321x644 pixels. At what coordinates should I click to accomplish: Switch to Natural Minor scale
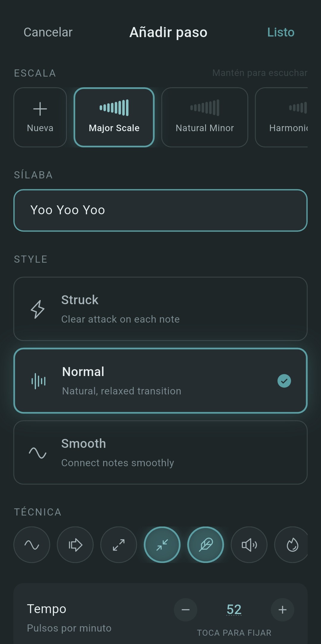point(205,117)
